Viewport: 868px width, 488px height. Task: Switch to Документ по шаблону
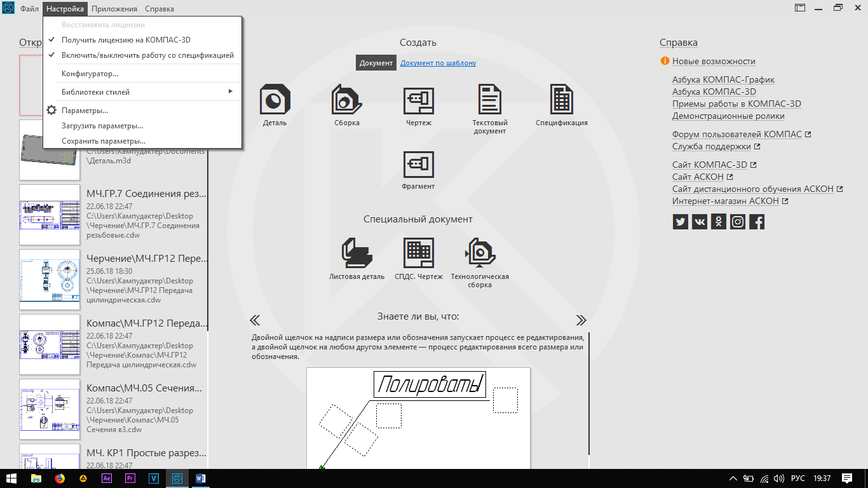pos(438,63)
